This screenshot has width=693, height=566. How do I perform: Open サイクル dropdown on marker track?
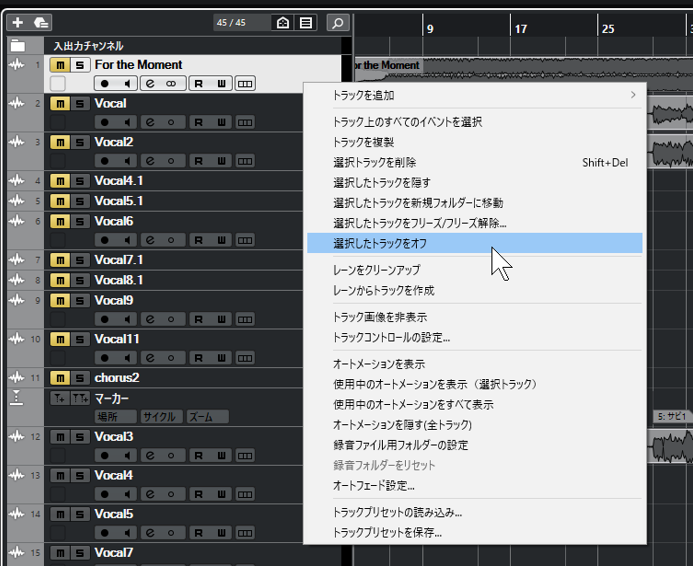(162, 417)
